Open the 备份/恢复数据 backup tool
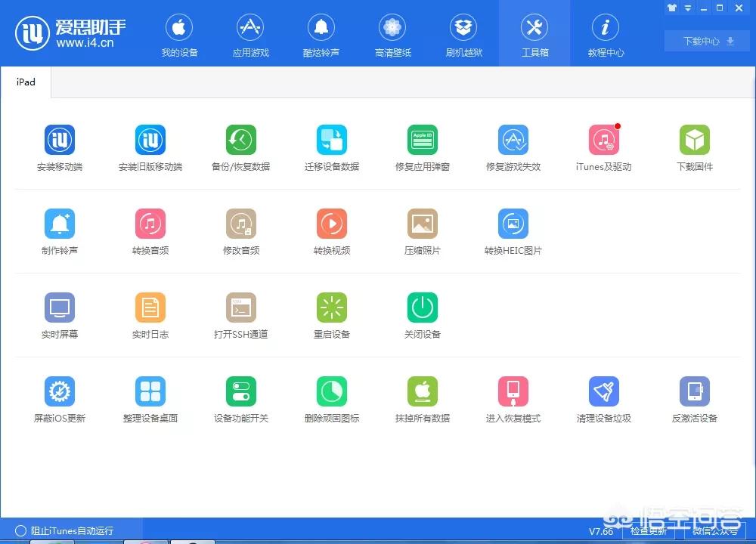The image size is (756, 544). pos(240,141)
